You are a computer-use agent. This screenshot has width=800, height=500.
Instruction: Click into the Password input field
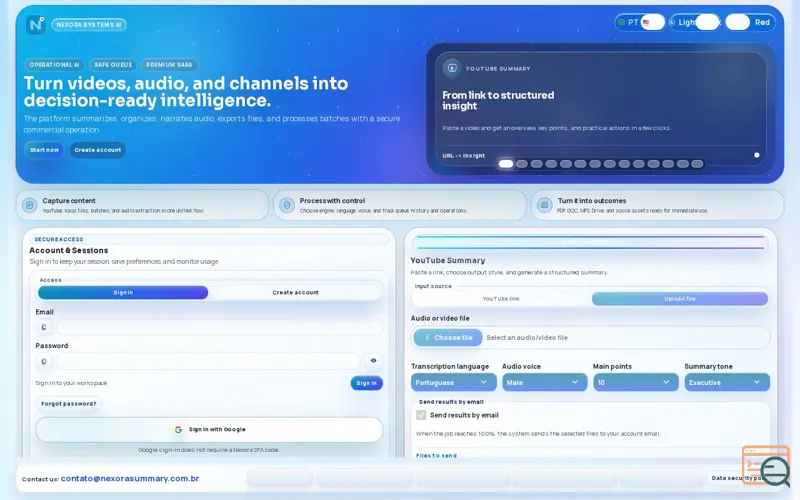208,361
